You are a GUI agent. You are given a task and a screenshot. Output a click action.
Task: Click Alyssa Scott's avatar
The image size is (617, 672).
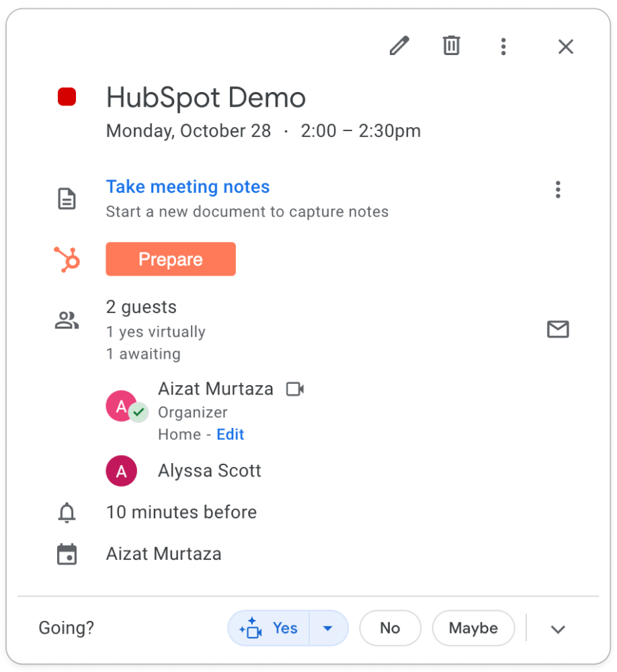[x=122, y=470]
